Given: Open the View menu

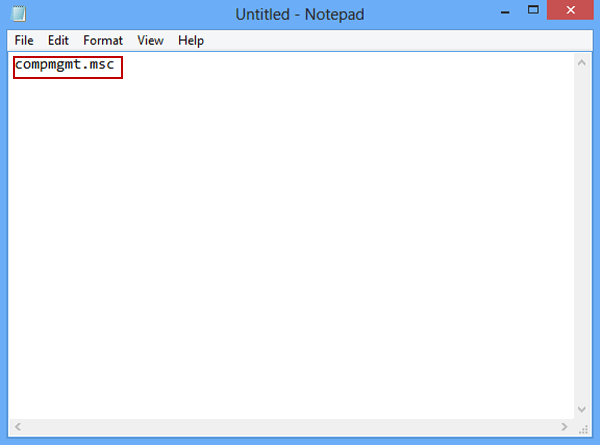Looking at the screenshot, I should tap(150, 41).
